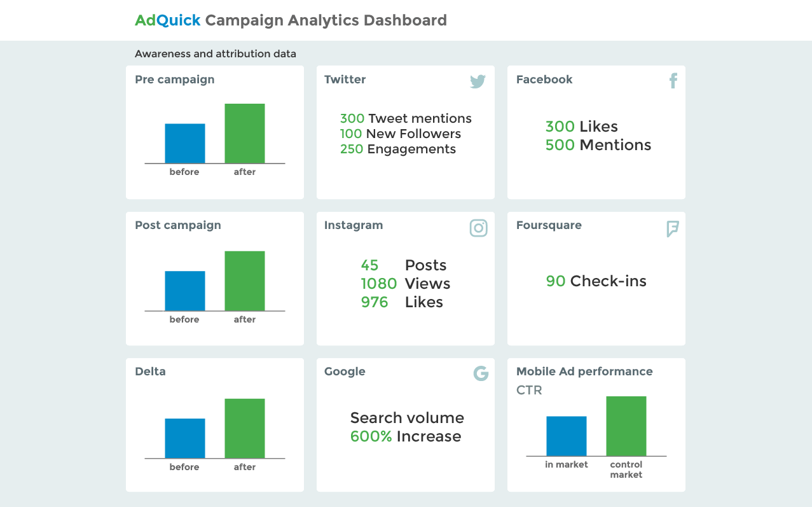The width and height of the screenshot is (812, 507).
Task: Click the Delta chart blue before bar
Action: [x=185, y=438]
